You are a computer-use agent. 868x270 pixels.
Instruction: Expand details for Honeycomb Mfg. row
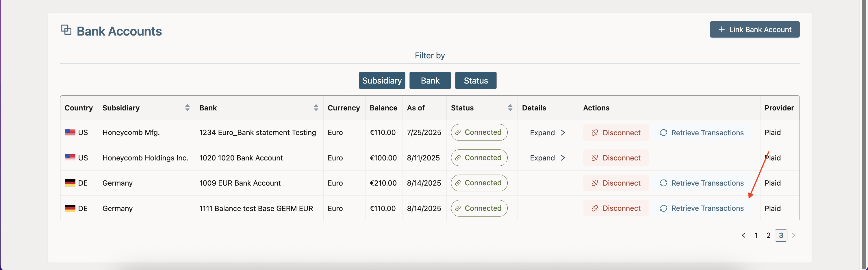coord(547,133)
